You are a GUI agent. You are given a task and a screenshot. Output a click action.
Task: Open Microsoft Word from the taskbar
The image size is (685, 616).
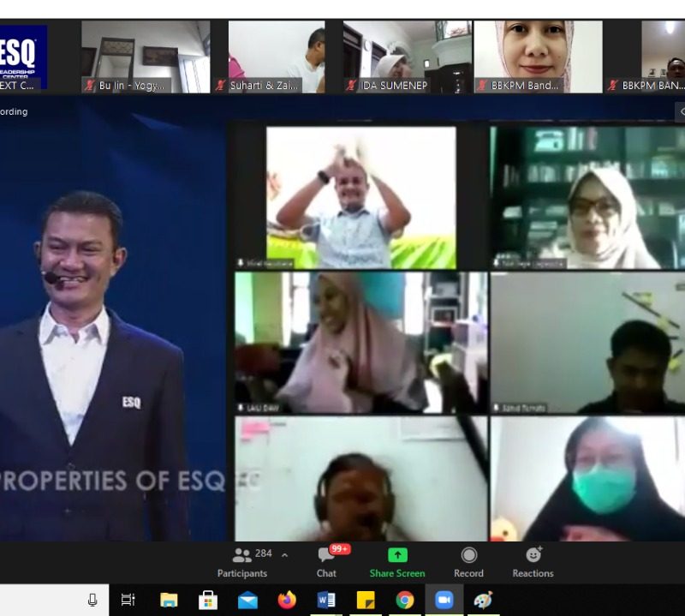pyautogui.click(x=326, y=600)
